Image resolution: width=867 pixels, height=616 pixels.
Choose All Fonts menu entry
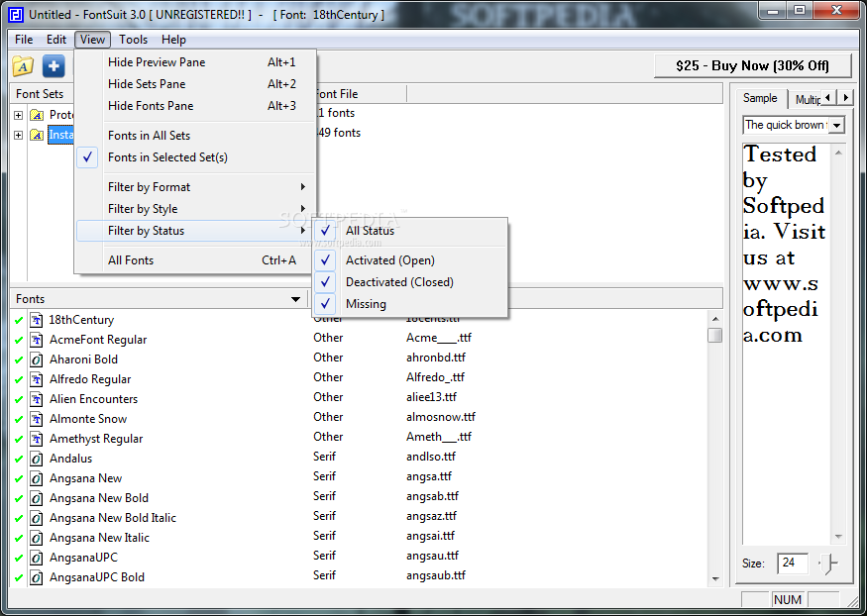[x=196, y=260]
